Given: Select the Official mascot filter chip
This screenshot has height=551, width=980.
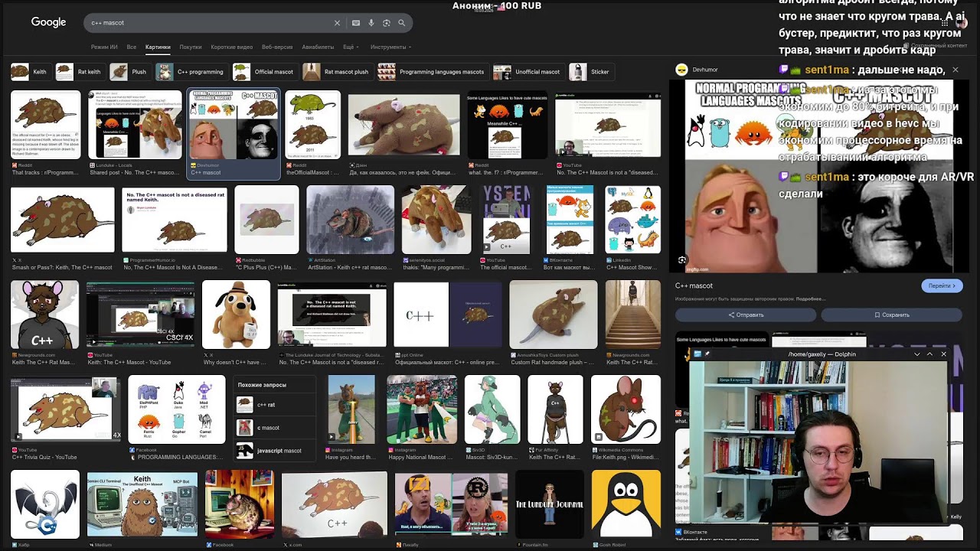Looking at the screenshot, I should 264,72.
